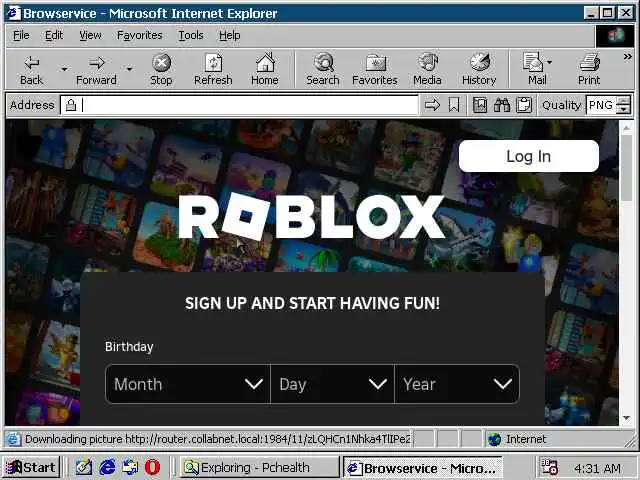Click the Internet Explorer title bar icon
The image size is (640, 480).
(x=13, y=13)
